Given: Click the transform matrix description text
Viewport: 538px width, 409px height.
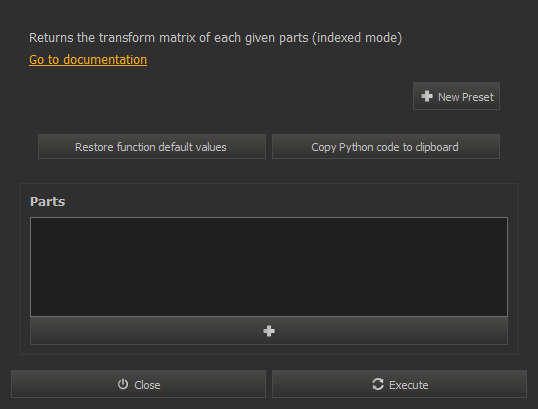Looking at the screenshot, I should click(x=215, y=38).
